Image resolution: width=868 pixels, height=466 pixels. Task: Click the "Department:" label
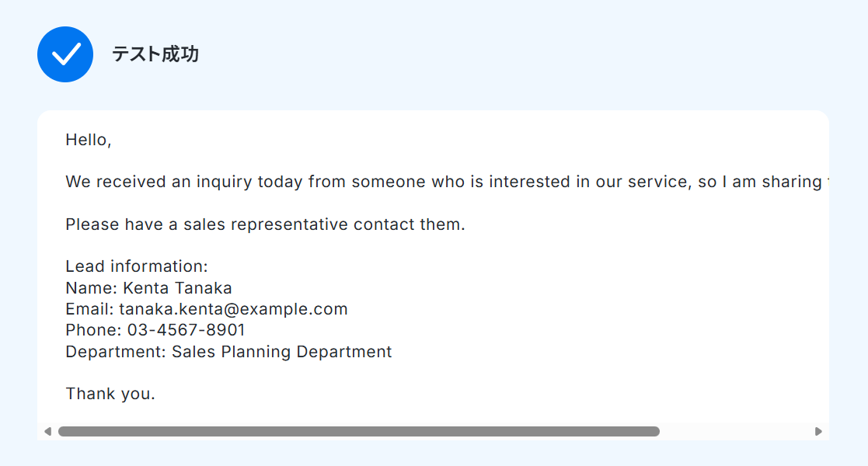(116, 352)
